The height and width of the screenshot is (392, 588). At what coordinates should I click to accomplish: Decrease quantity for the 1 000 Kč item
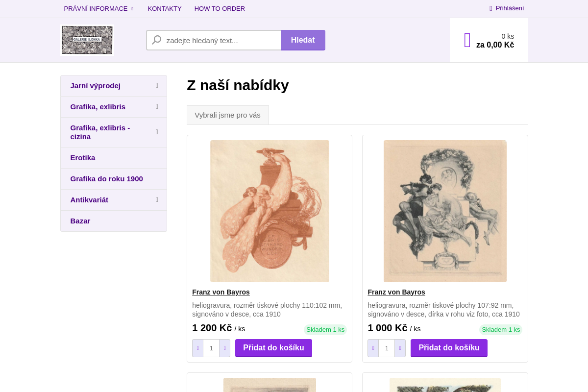point(373,348)
